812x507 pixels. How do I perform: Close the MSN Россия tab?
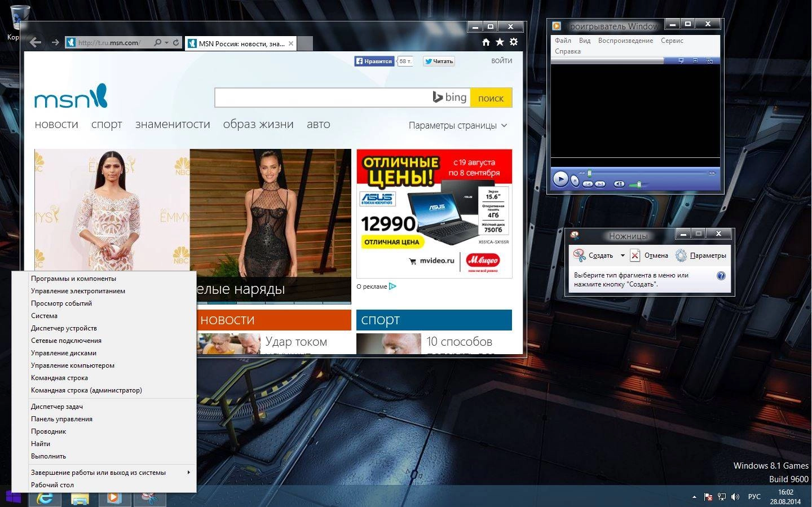tap(291, 43)
